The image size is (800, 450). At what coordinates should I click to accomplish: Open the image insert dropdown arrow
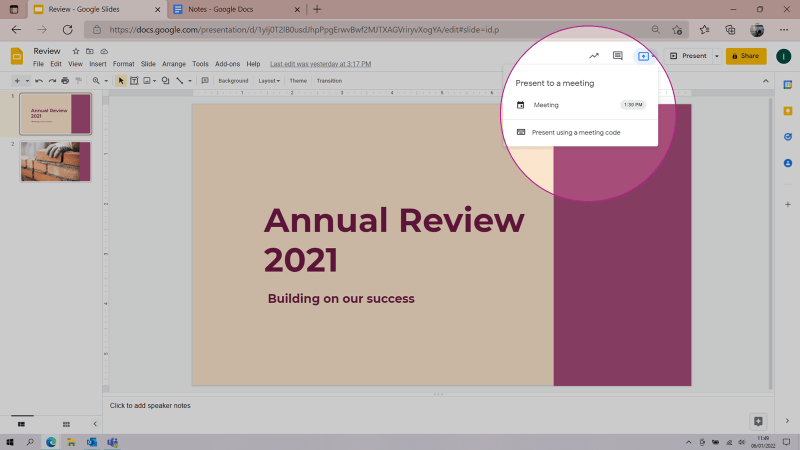click(x=154, y=81)
